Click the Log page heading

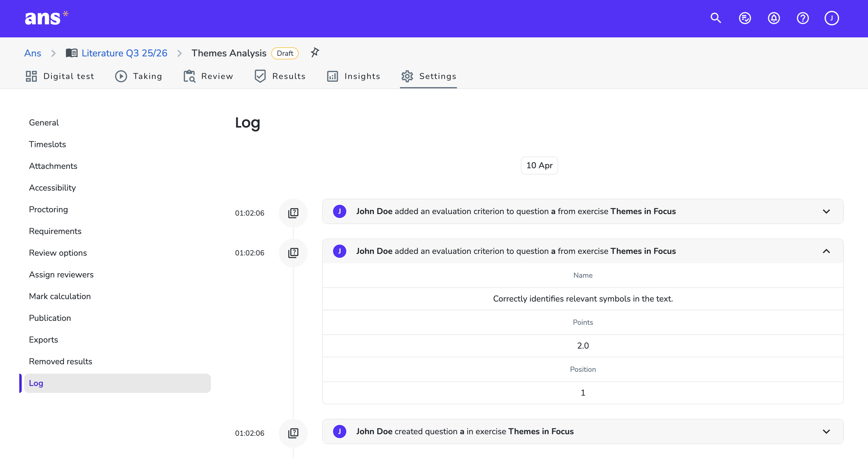248,123
